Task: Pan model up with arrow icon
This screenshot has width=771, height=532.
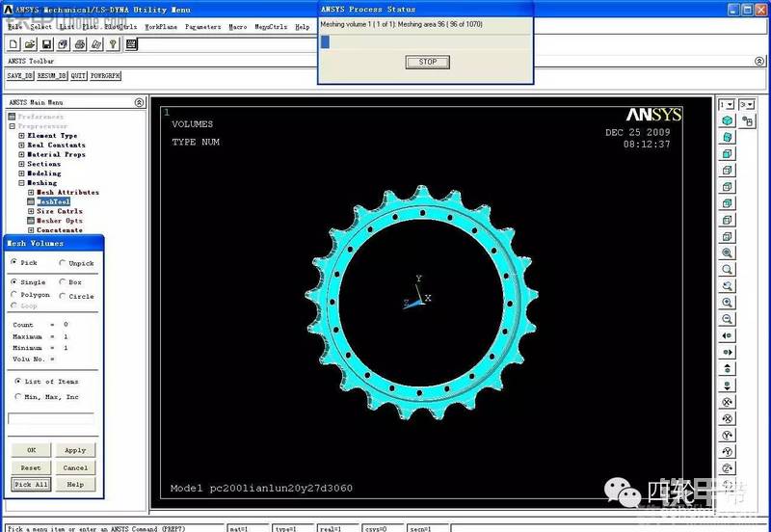Action: click(728, 369)
